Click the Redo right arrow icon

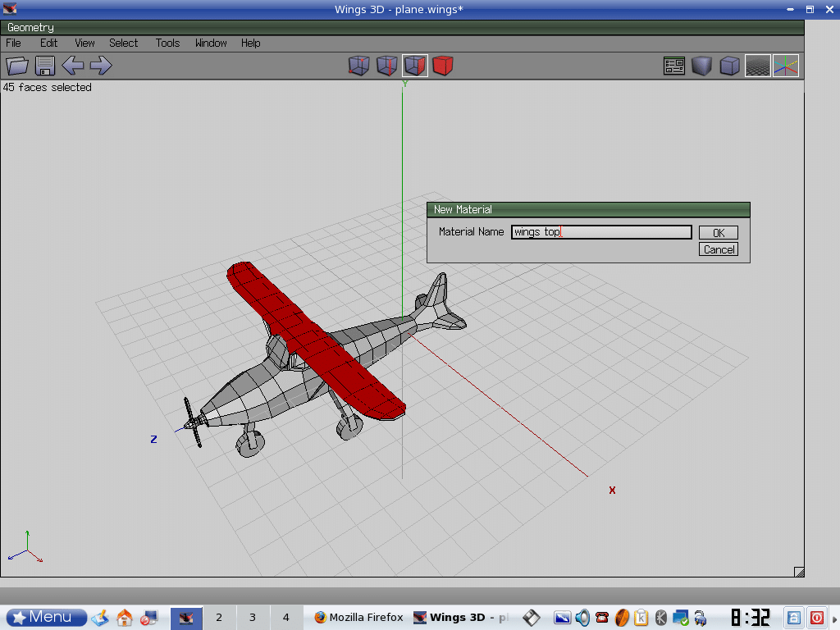pos(101,66)
